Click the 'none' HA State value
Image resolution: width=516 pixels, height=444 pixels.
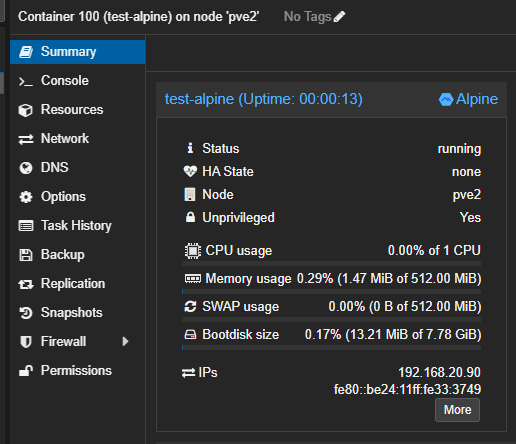point(466,172)
